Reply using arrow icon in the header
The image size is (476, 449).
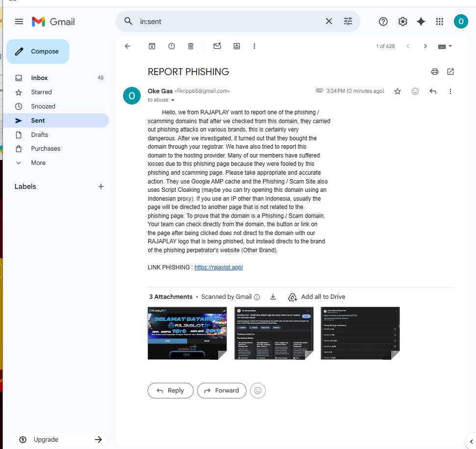[x=433, y=91]
